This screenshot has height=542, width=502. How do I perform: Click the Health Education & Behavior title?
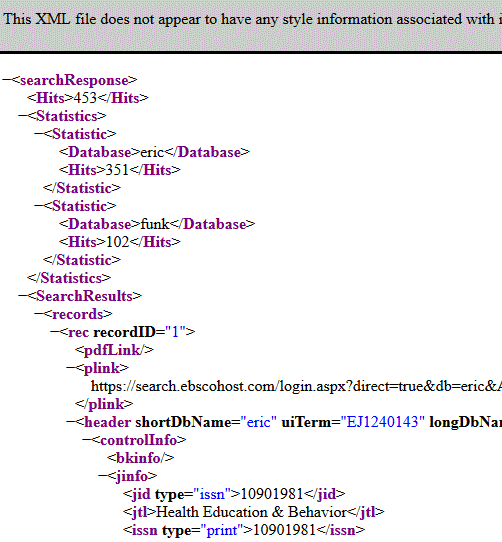(x=251, y=512)
